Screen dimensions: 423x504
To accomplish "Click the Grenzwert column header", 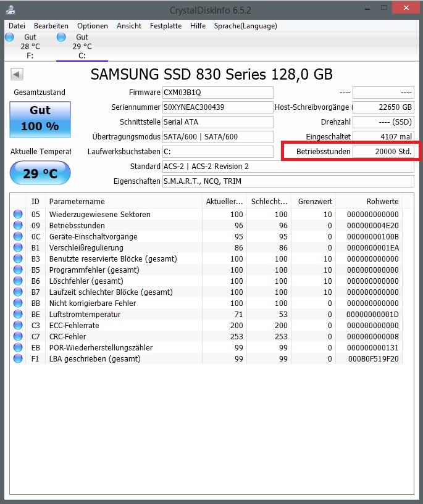I will click(x=313, y=201).
